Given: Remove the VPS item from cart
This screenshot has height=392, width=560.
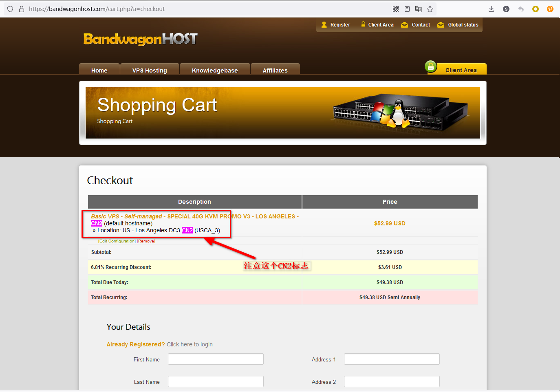Looking at the screenshot, I should [146, 241].
